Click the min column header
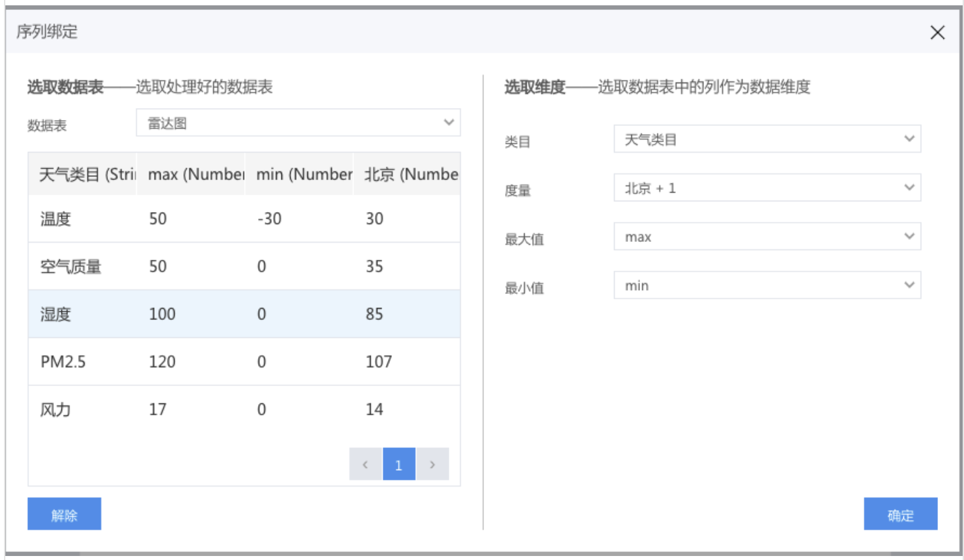 point(298,175)
